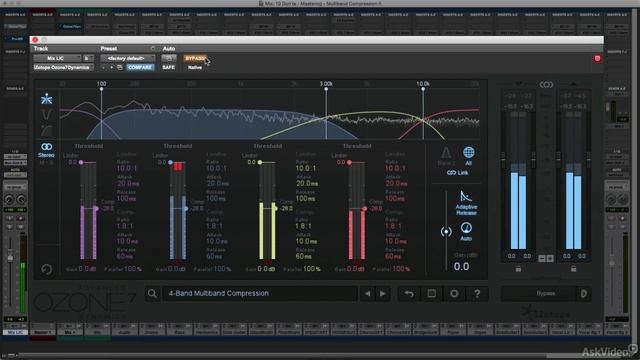Click the red target button at right
Viewport: 640px width, 360px height.
(x=598, y=58)
